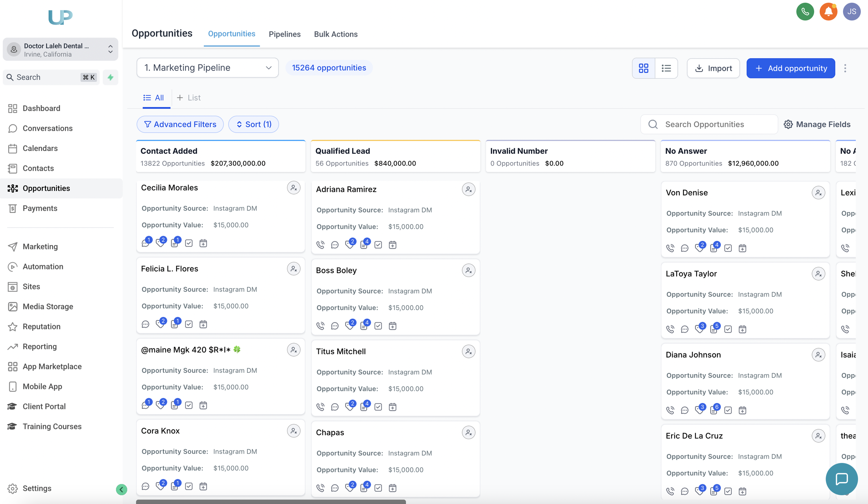Click the green phone dialer icon

click(x=805, y=11)
